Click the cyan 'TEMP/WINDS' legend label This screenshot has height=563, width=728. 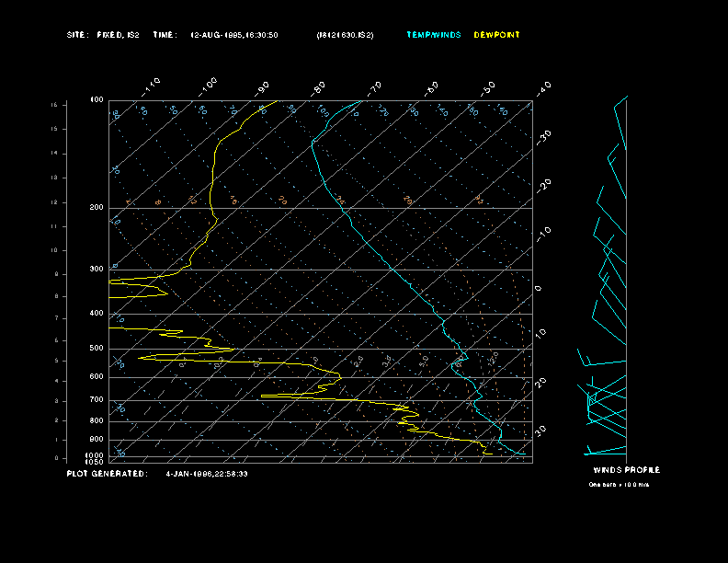click(434, 35)
